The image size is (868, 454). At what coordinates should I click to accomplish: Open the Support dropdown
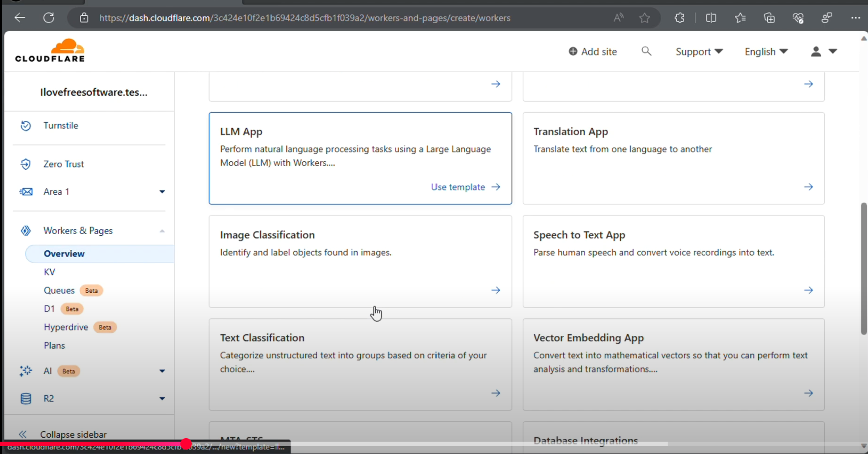699,52
